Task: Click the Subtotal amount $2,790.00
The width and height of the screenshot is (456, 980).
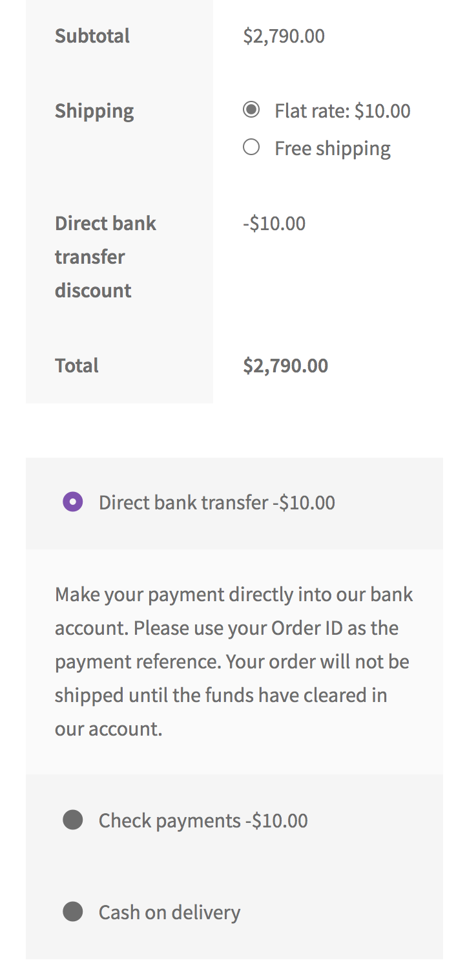Action: 284,36
